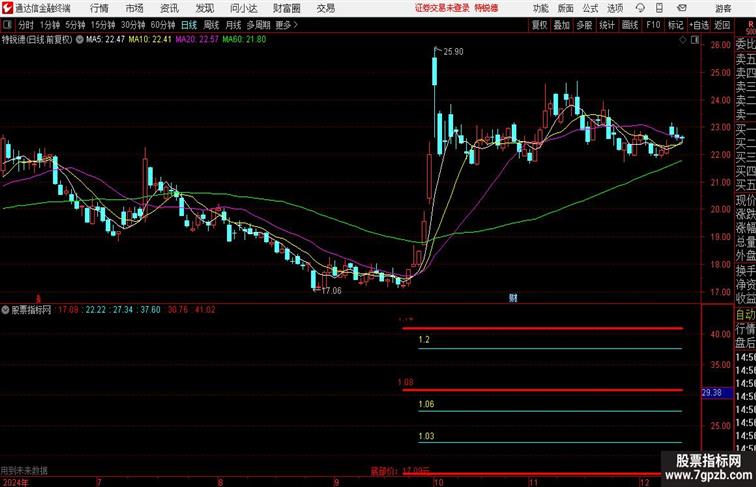This screenshot has width=756, height=487.
Task: Click the 17.06 low price label
Action: click(331, 291)
